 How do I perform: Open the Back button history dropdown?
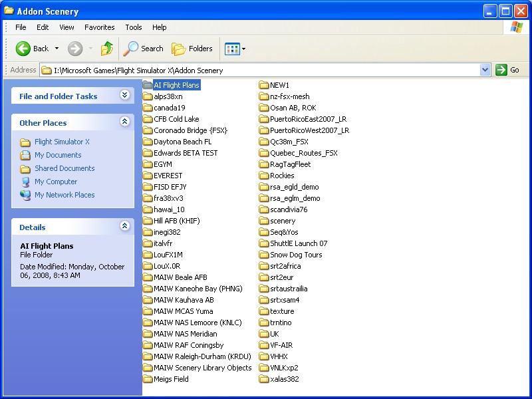57,49
